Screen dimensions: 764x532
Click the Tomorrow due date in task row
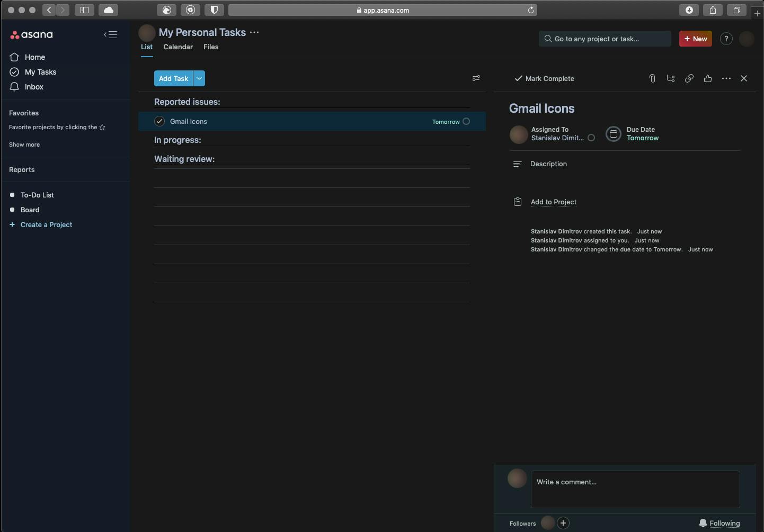click(x=446, y=122)
